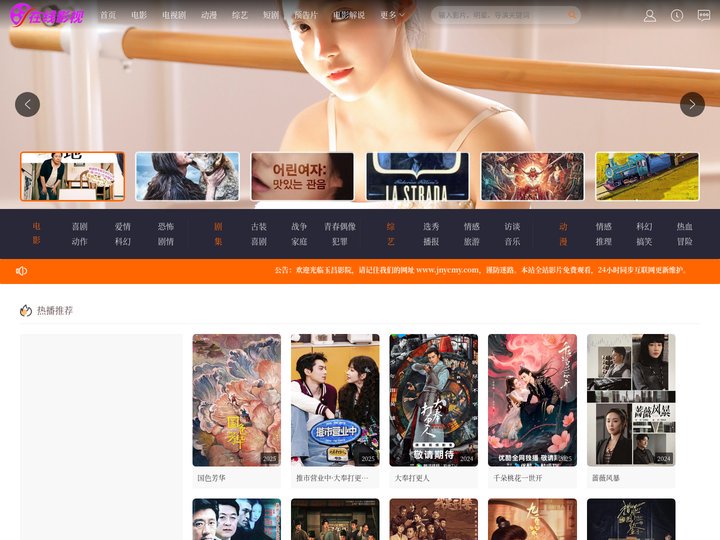This screenshot has width=720, height=540.
Task: Open the 访谈 variety genre link
Action: click(512, 226)
